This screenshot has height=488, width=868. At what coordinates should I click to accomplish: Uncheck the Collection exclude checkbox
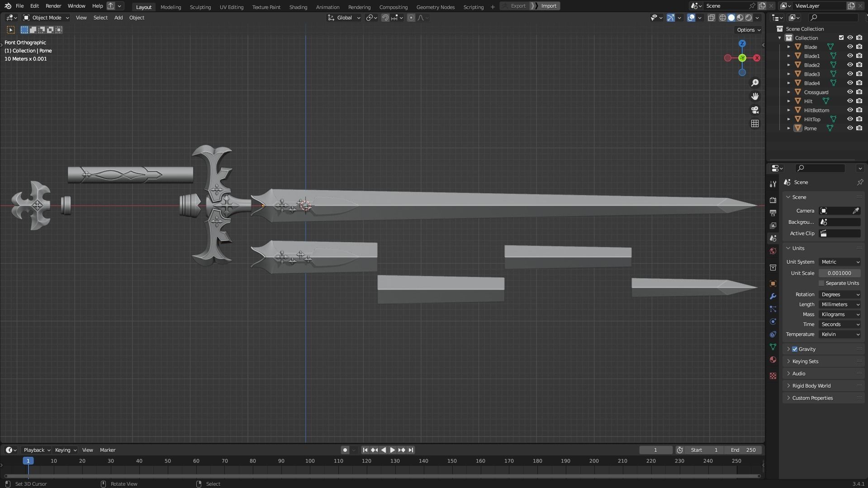click(841, 38)
